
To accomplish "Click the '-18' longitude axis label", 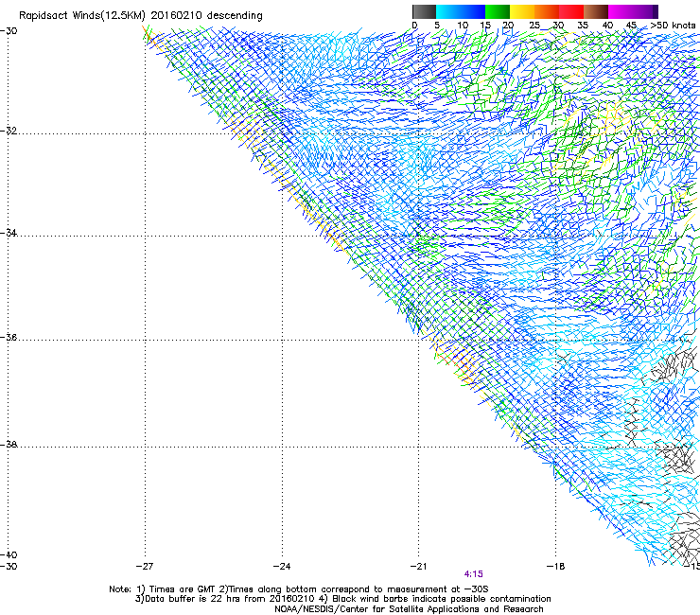I will coord(556,567).
